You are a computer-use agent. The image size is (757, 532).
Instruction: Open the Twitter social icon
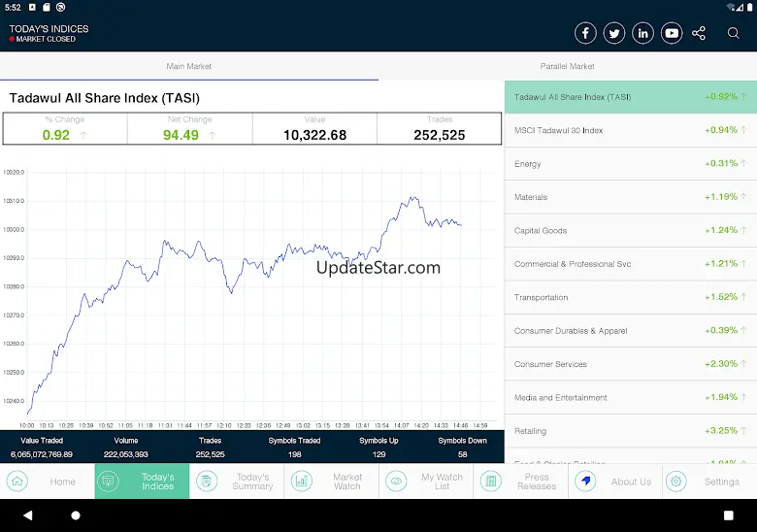tap(614, 33)
